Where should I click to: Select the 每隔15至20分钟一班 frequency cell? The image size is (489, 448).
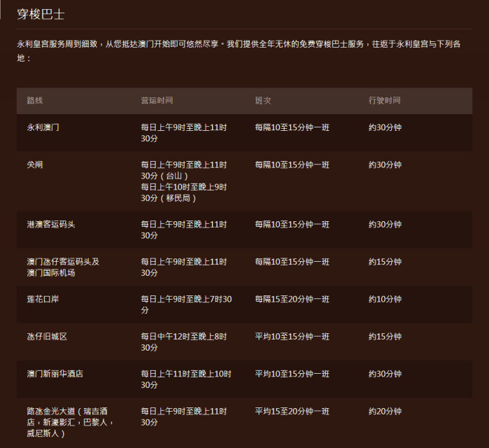[x=292, y=300]
